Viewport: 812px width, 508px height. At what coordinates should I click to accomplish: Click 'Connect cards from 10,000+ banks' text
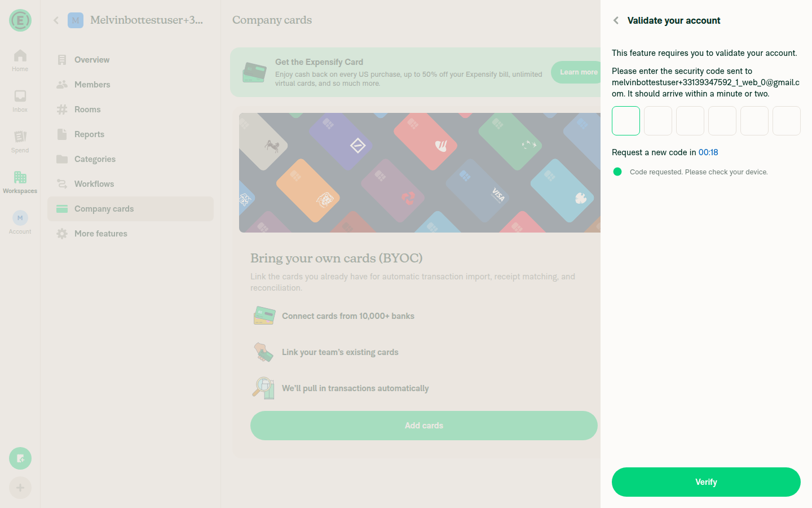(348, 316)
